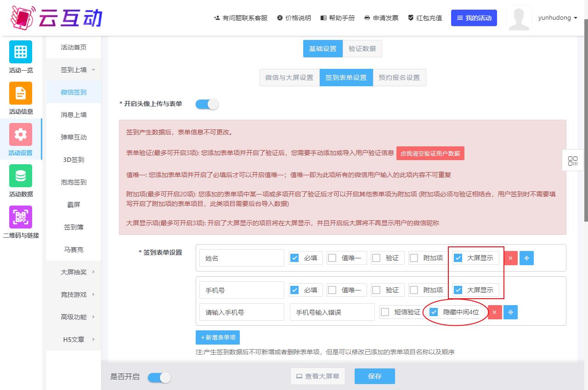
Task: Click the floating QR code icon at right edge
Action: point(573,161)
